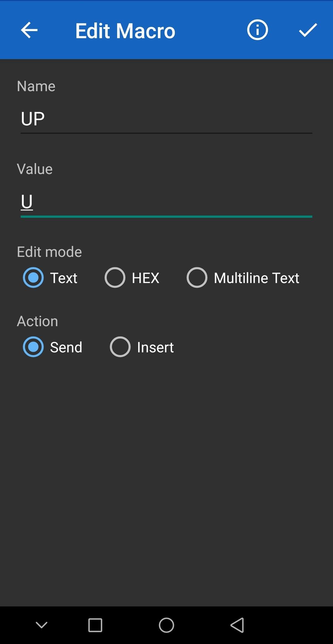The width and height of the screenshot is (333, 644).
Task: Tap the Edit Macro title
Action: click(125, 30)
